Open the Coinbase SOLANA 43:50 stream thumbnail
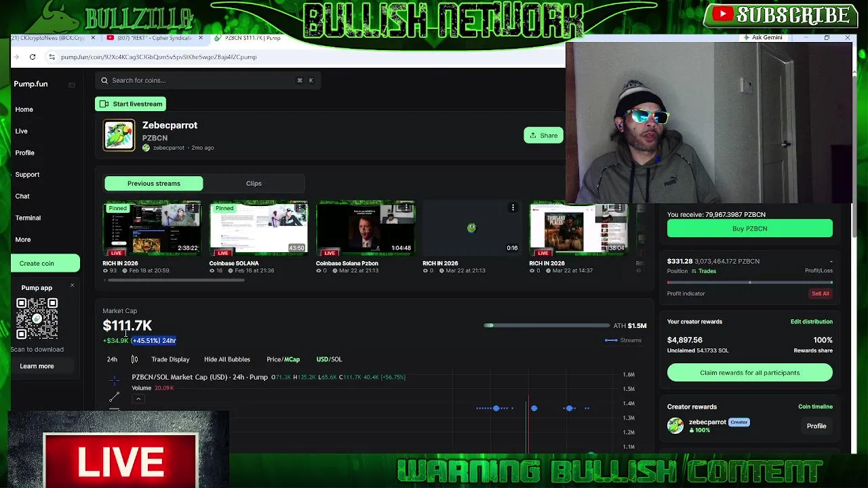The width and height of the screenshot is (868, 488). [x=258, y=228]
